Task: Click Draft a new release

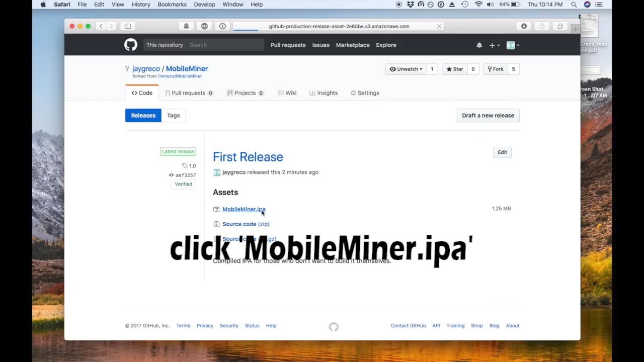Action: coord(488,116)
